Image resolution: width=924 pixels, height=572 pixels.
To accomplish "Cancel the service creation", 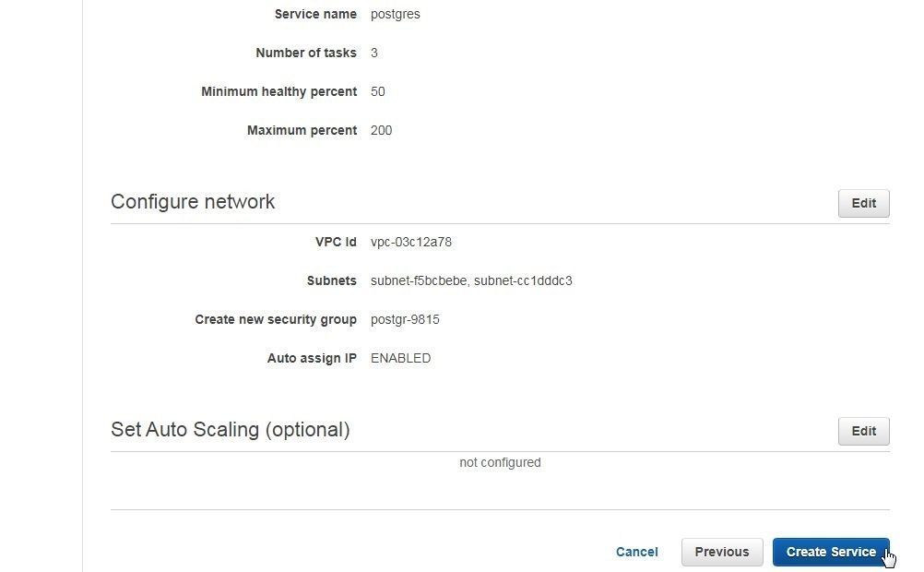I will [636, 552].
